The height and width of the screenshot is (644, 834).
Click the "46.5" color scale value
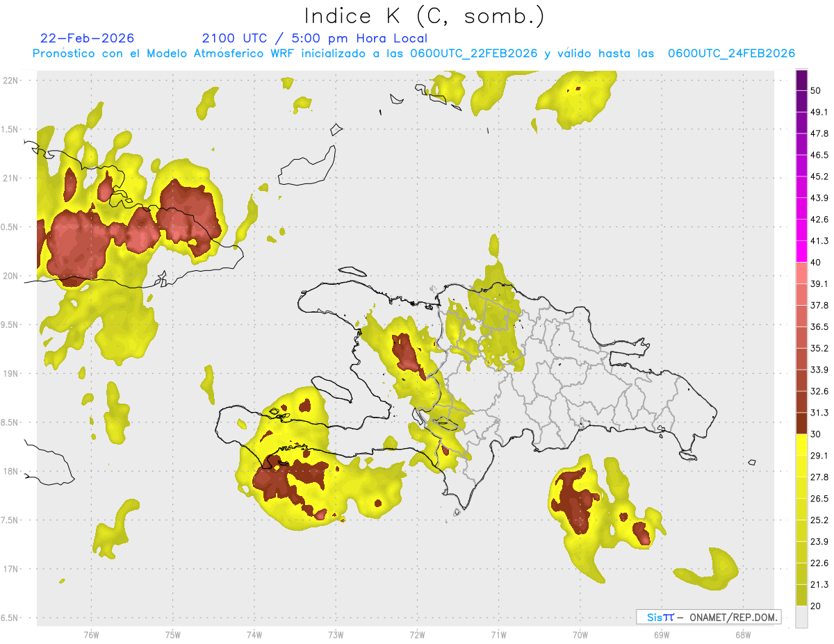[819, 155]
